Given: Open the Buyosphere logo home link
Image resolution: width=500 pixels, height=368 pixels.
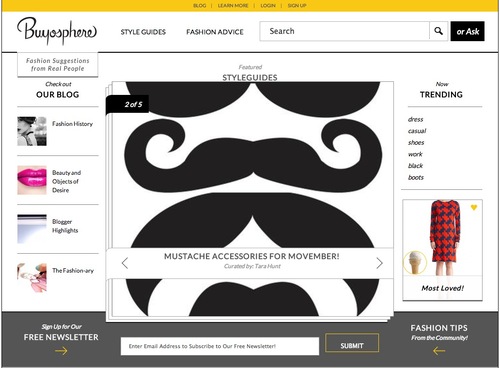Looking at the screenshot, I should coord(57,31).
